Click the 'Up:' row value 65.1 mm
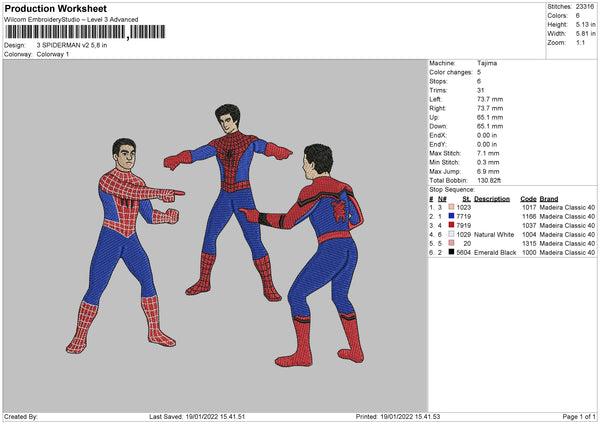This screenshot has width=600, height=424. [x=490, y=117]
